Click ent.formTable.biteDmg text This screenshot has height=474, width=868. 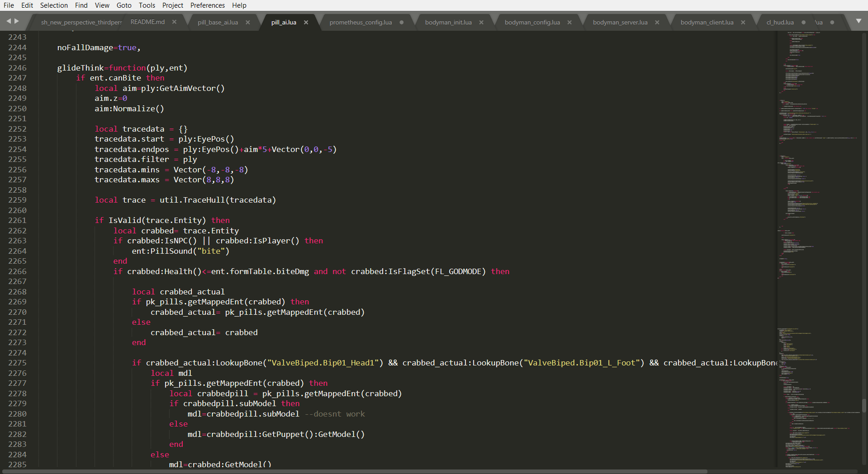point(260,271)
